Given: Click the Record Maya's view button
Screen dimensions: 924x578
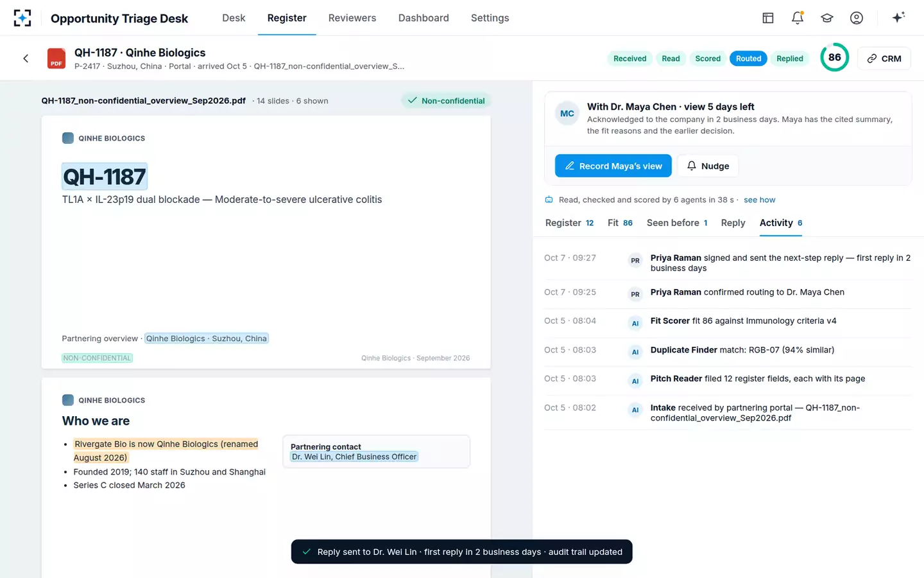Looking at the screenshot, I should [x=613, y=166].
